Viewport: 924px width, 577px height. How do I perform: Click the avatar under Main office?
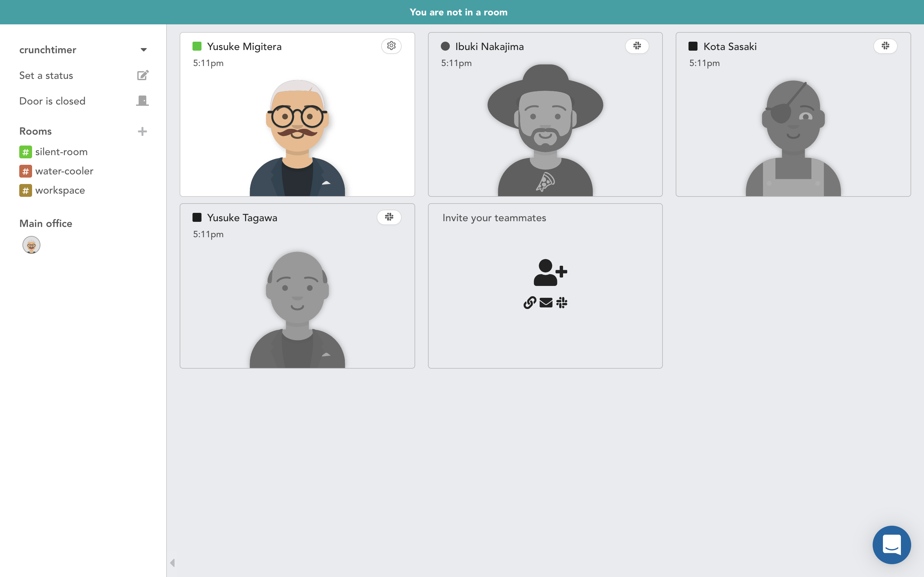coord(31,245)
